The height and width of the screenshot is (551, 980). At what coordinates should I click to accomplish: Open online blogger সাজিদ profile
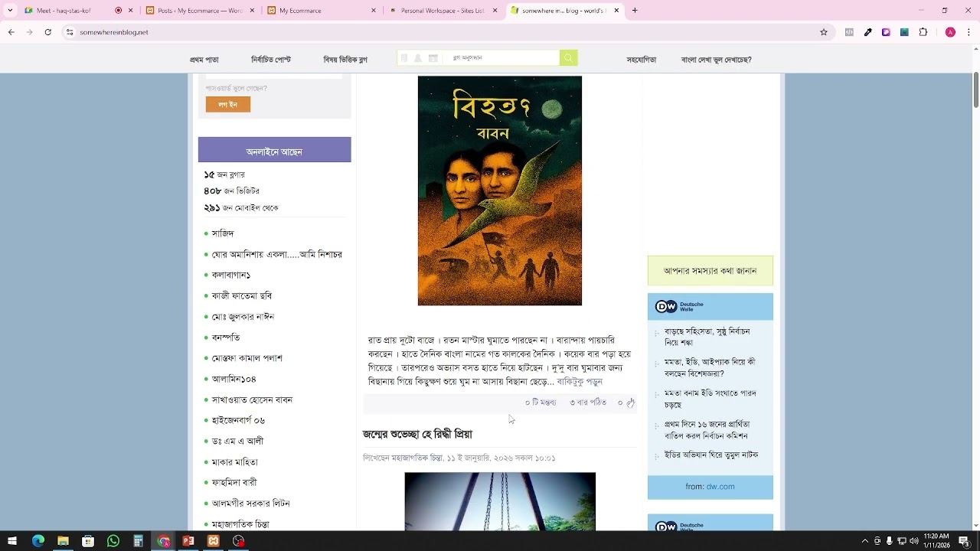[x=223, y=233]
